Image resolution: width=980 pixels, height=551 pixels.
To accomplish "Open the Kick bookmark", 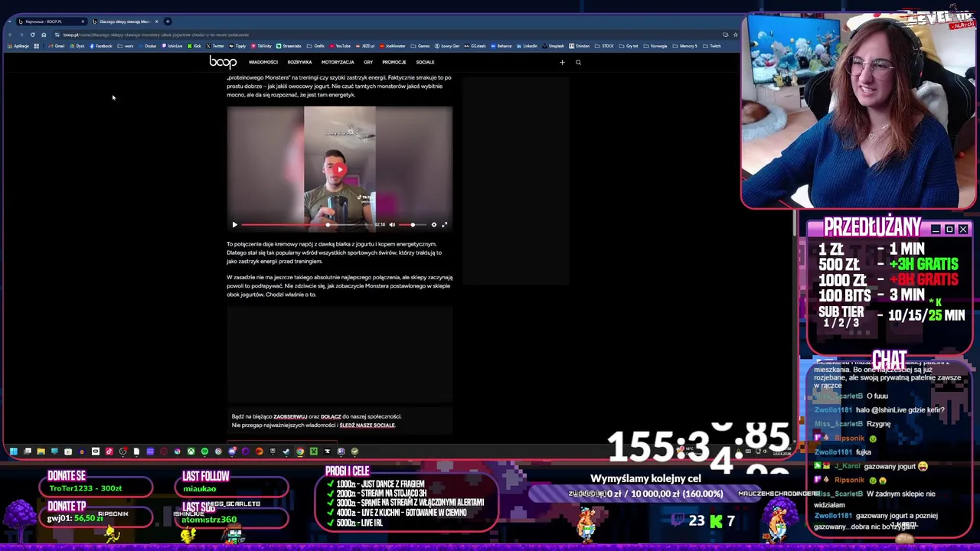I will 194,46.
